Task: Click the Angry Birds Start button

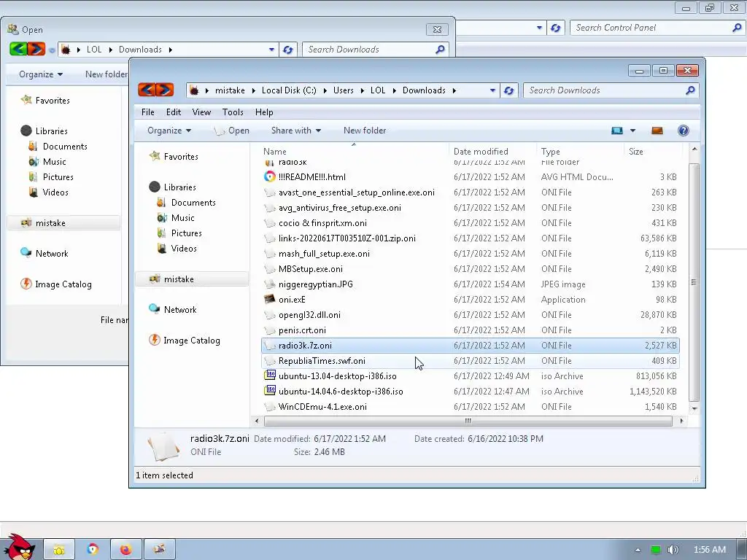Action: pyautogui.click(x=18, y=548)
